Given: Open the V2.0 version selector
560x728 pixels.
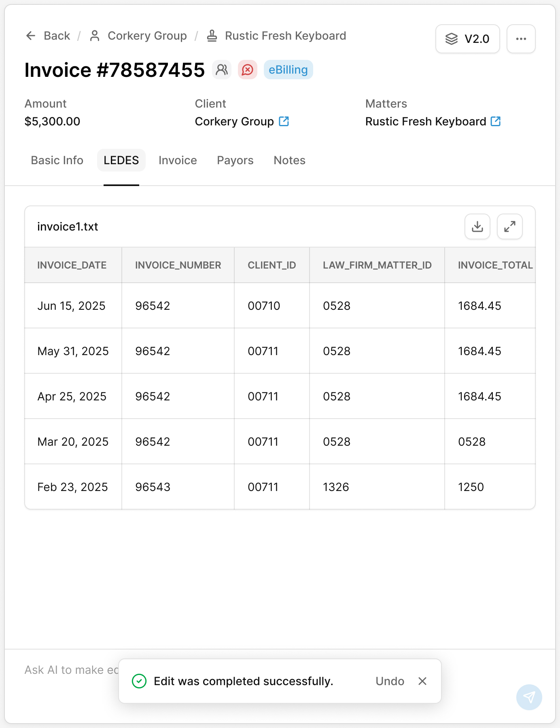Looking at the screenshot, I should click(x=467, y=39).
